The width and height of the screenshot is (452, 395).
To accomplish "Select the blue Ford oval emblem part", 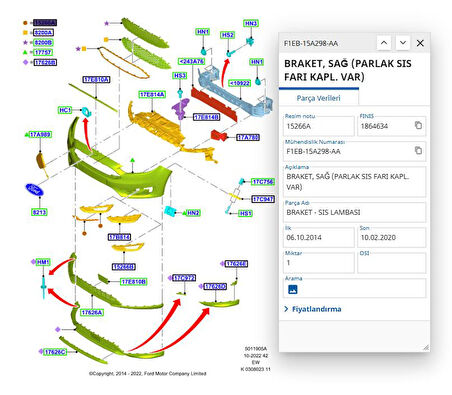I will point(34,190).
